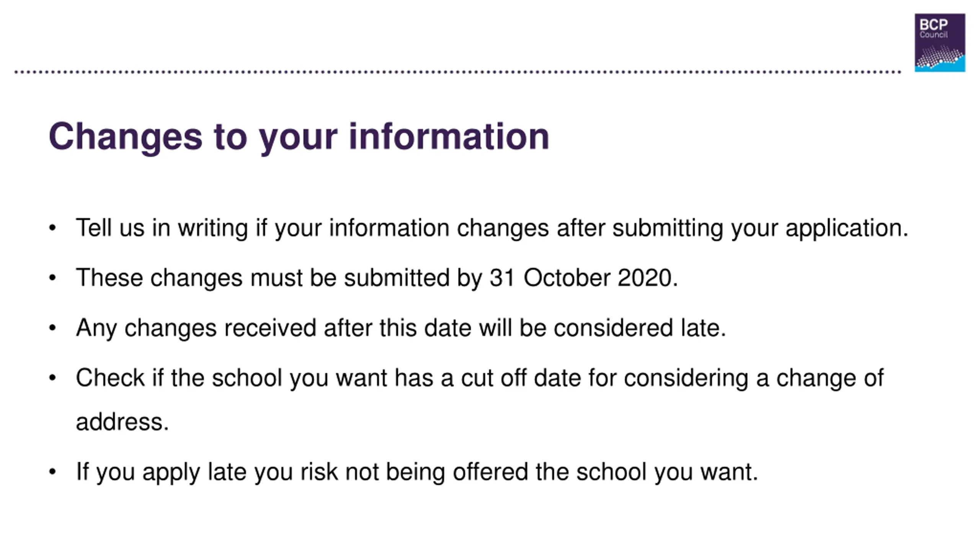The image size is (980, 551).
Task: Click the bullet point before 'If you apply'
Action: [x=52, y=472]
